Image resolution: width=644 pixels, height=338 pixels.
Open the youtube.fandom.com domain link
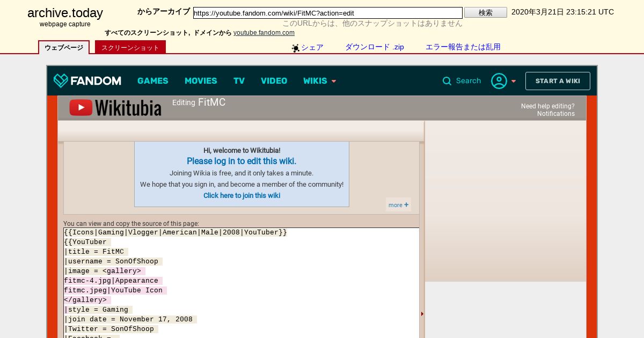(x=264, y=33)
